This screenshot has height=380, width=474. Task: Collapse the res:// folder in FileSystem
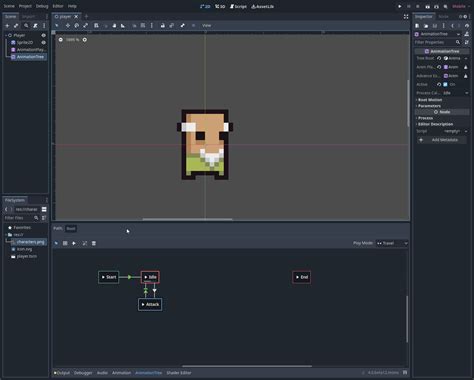tap(6, 235)
